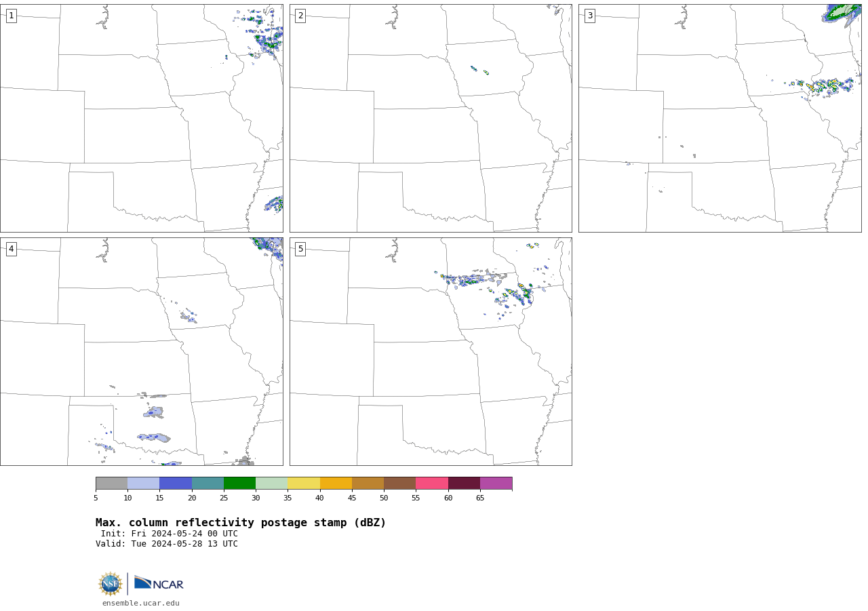
Task: Click the maroon 60-65 dBZ swatch
Action: tap(464, 484)
